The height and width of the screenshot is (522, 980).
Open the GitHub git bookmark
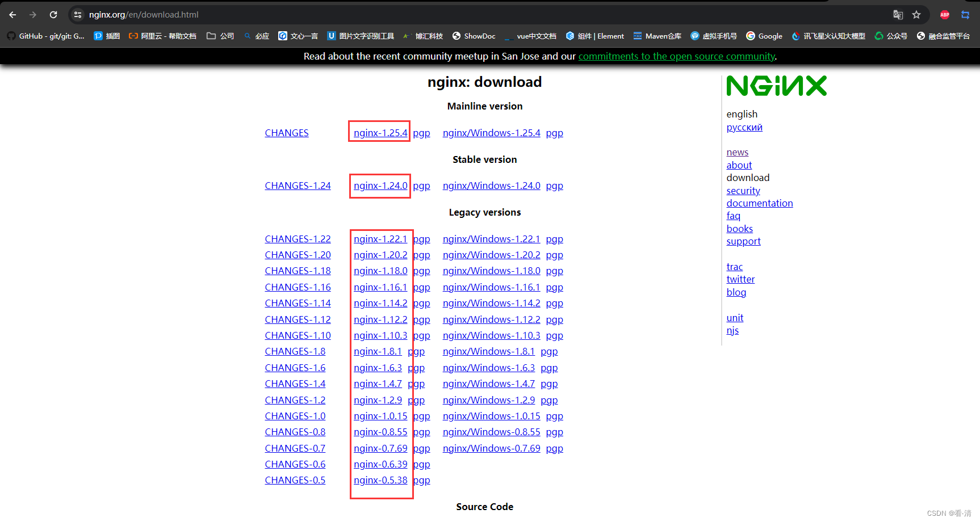[x=46, y=36]
